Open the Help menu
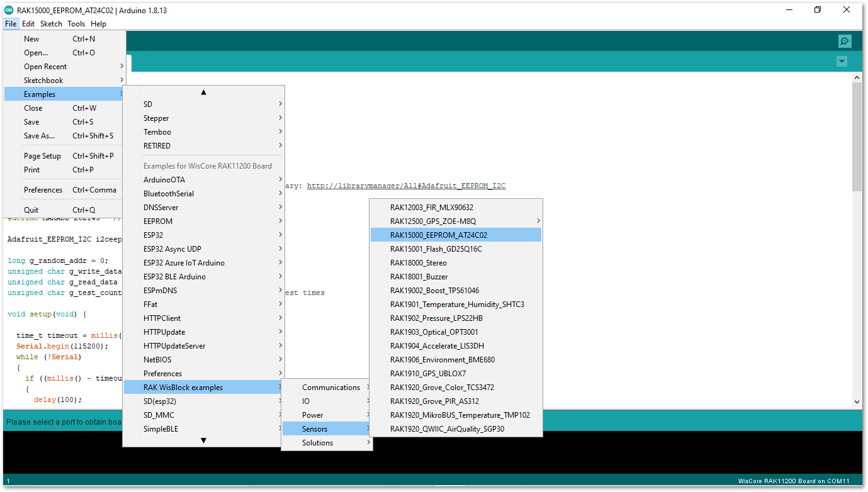The height and width of the screenshot is (492, 868). tap(98, 24)
